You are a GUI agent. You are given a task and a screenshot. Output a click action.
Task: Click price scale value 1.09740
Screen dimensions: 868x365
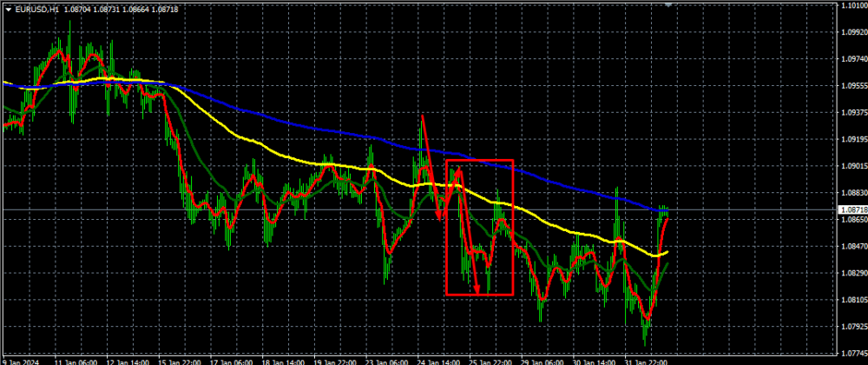click(856, 59)
